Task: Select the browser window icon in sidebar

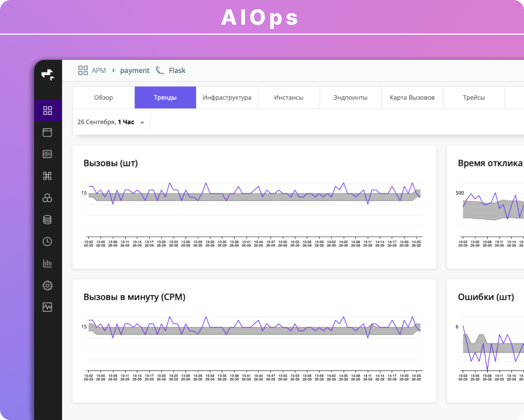Action: pyautogui.click(x=48, y=132)
